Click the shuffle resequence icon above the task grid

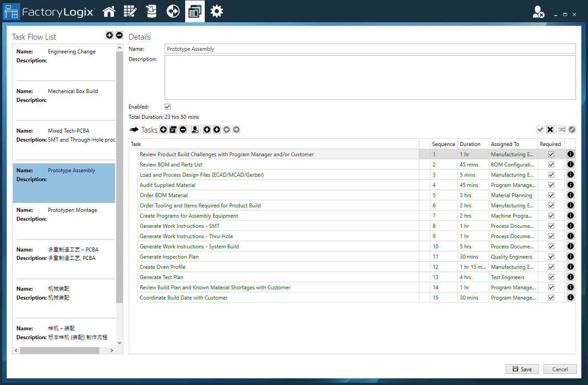tap(561, 130)
